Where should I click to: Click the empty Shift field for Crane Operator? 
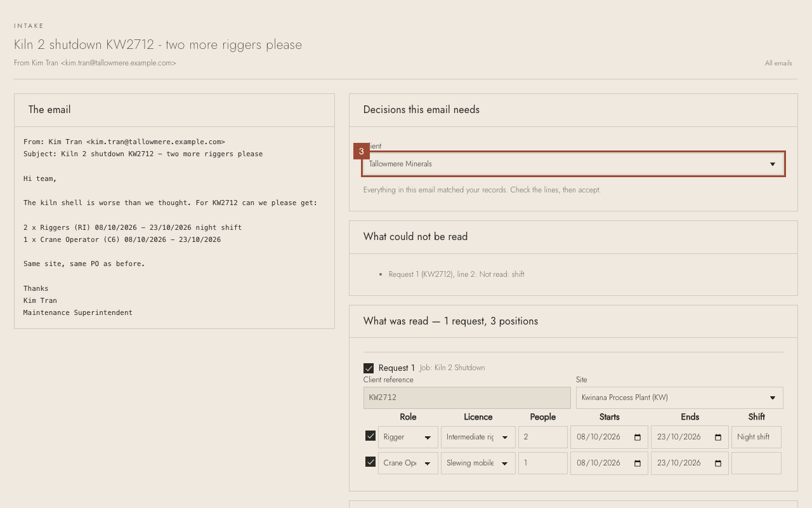(x=756, y=463)
